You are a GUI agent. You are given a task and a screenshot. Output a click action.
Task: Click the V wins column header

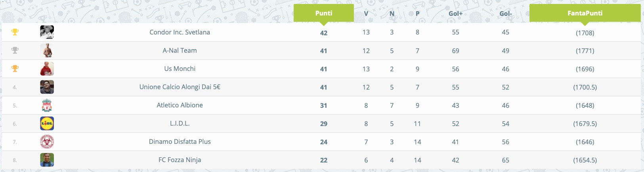tap(366, 13)
